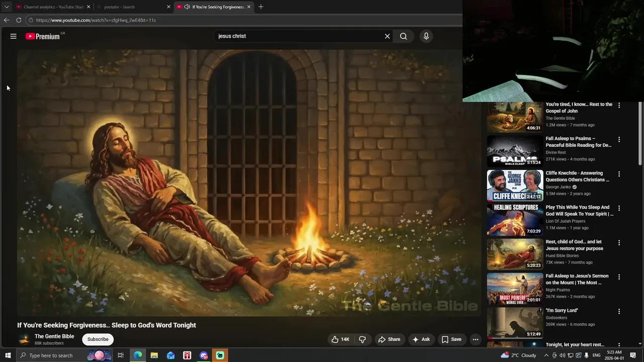644x362 pixels.
Task: Like the video with thumbs up
Action: coord(340,339)
